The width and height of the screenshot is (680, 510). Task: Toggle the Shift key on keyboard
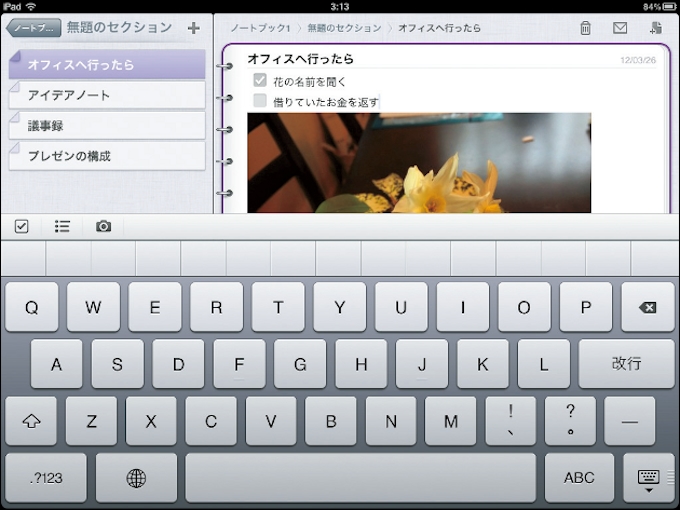click(31, 421)
